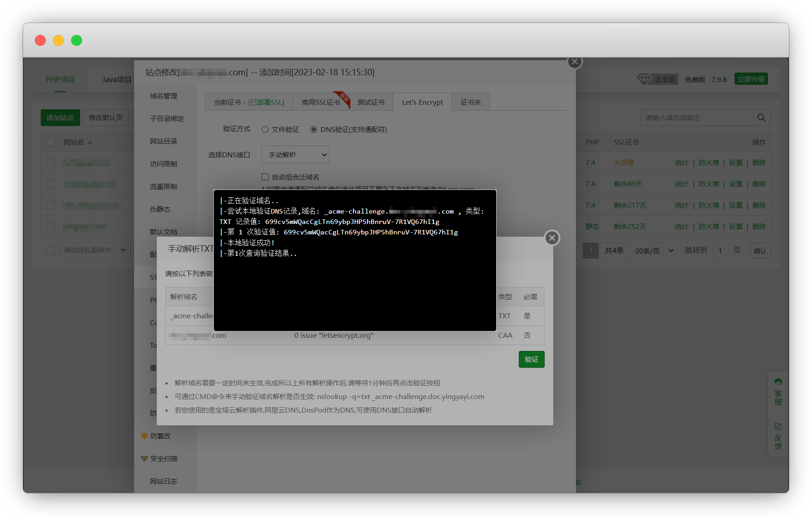Click the upgrade now button

751,79
